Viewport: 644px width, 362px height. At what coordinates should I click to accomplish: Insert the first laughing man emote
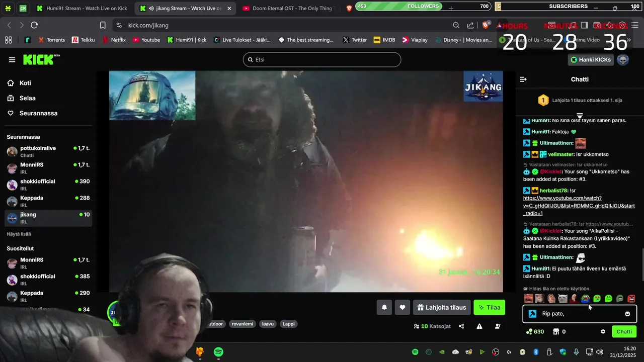pyautogui.click(x=528, y=299)
